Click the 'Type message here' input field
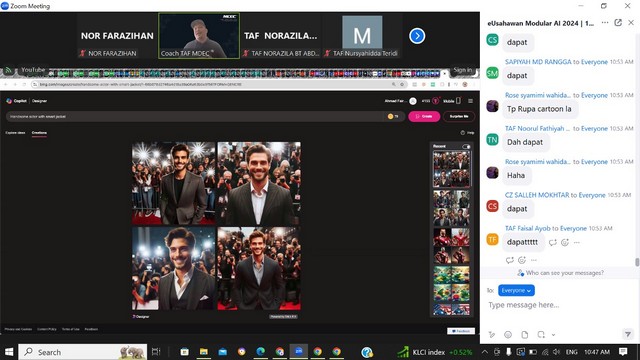The height and width of the screenshot is (360, 640). point(559,305)
